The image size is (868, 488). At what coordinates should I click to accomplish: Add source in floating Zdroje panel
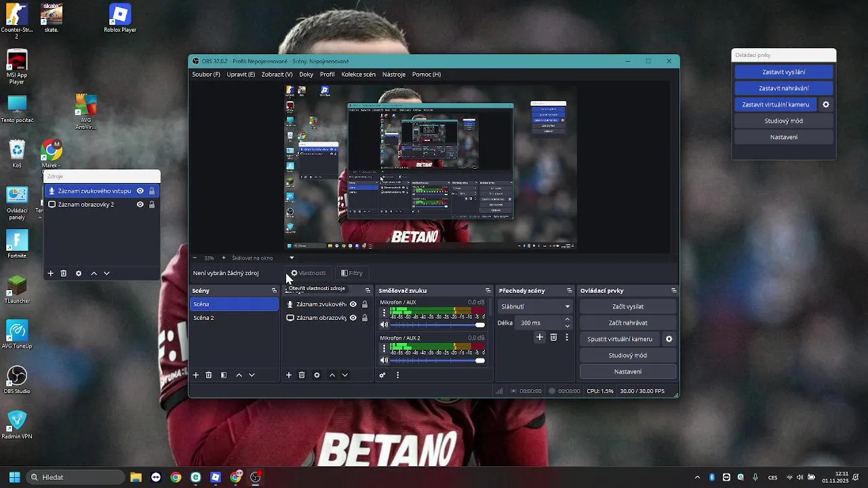click(x=50, y=273)
